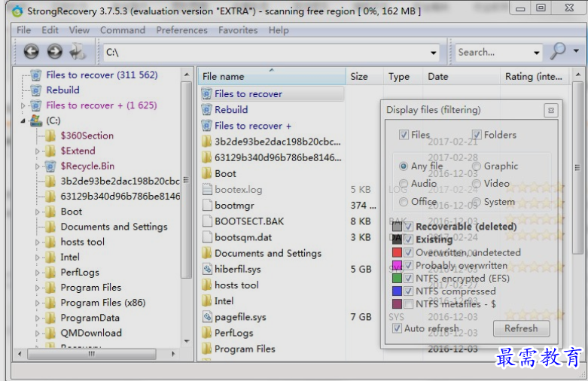Open the Search box dropdown arrow
588x381 pixels.
pos(537,53)
